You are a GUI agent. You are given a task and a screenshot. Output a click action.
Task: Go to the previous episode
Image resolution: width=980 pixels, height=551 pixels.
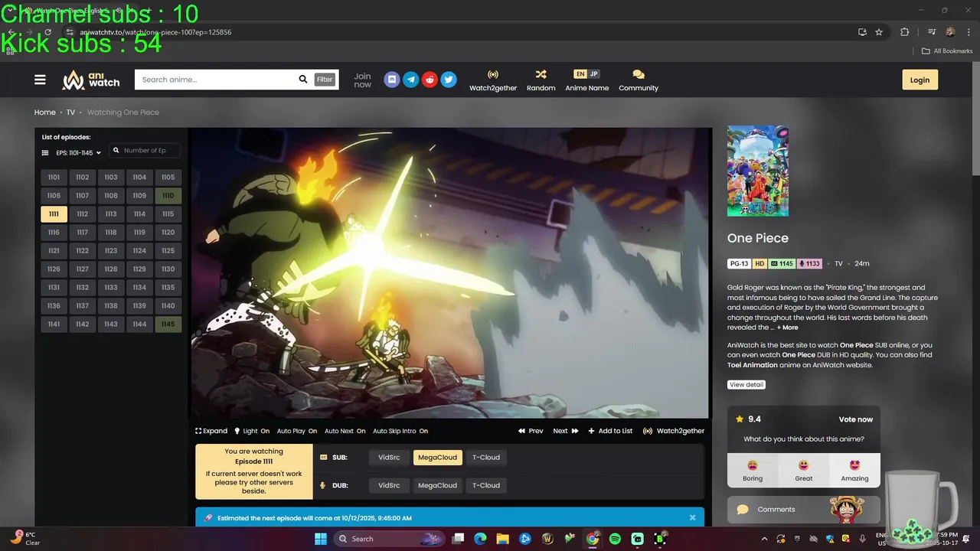pos(531,431)
